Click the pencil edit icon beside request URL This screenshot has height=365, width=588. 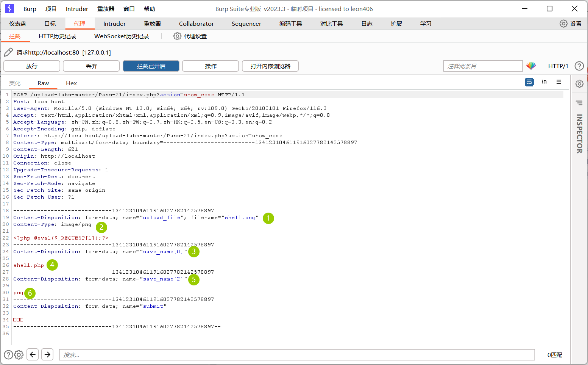coord(8,52)
